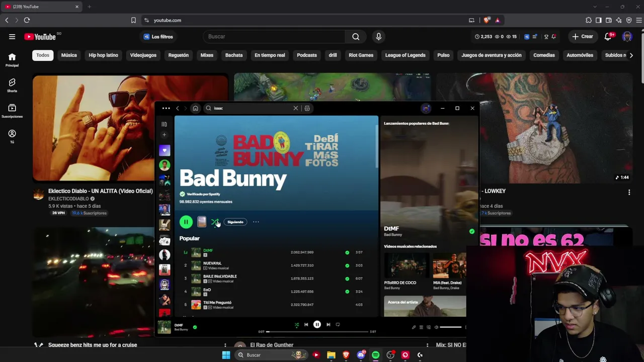Open the Spotify profile avatar

426,108
